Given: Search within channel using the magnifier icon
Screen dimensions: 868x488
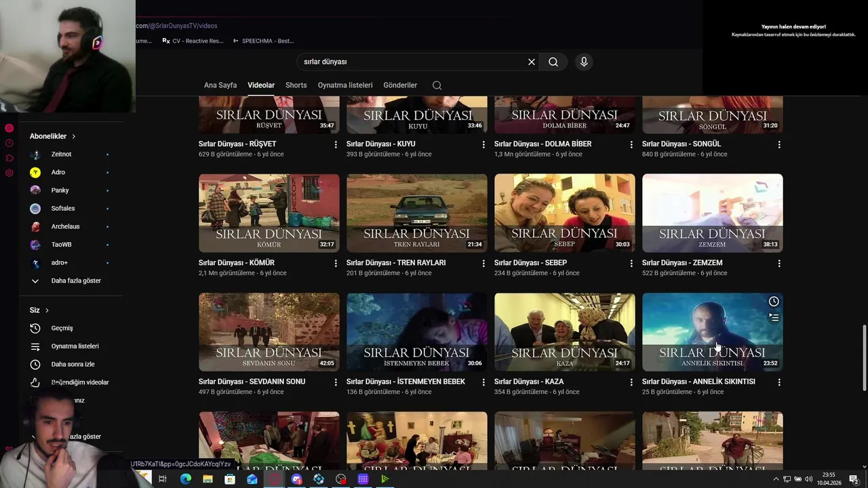Looking at the screenshot, I should [x=437, y=85].
